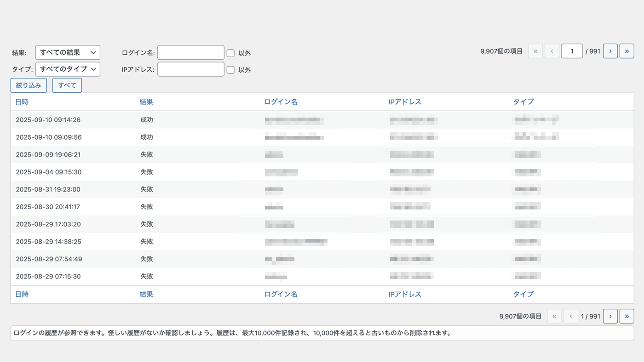Sort records by the 日時 column header

22,102
